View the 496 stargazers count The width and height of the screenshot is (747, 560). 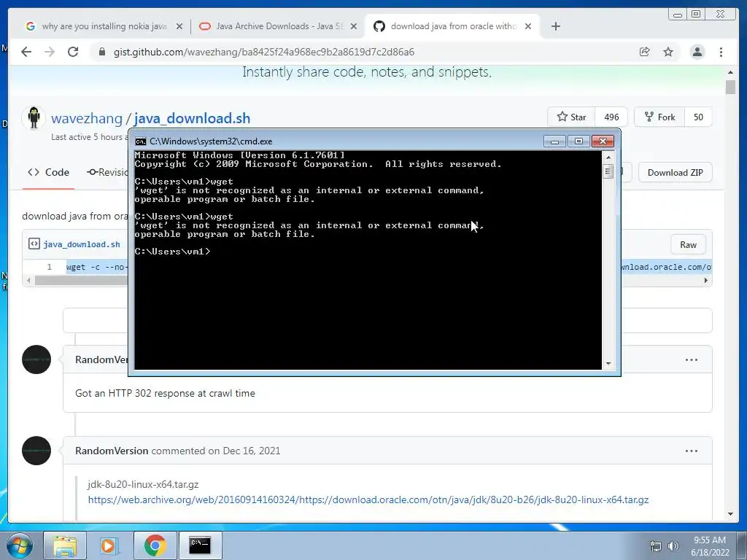(611, 117)
